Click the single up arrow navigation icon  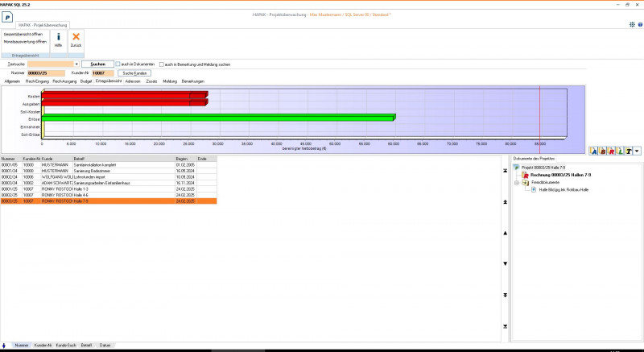pyautogui.click(x=505, y=233)
